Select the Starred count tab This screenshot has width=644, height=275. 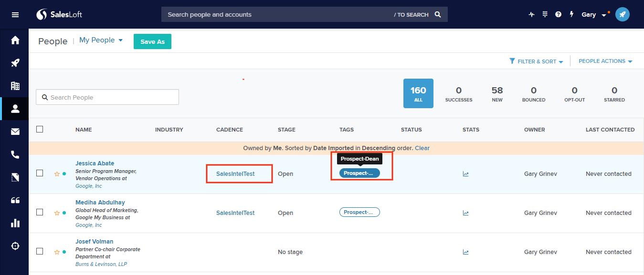[x=614, y=94]
